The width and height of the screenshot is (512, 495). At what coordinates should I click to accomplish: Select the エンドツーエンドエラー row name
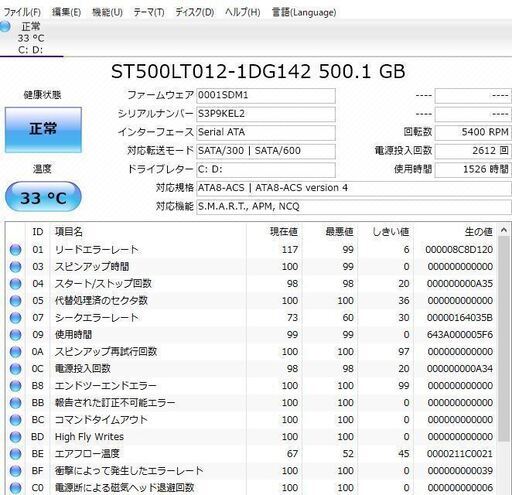pos(105,386)
